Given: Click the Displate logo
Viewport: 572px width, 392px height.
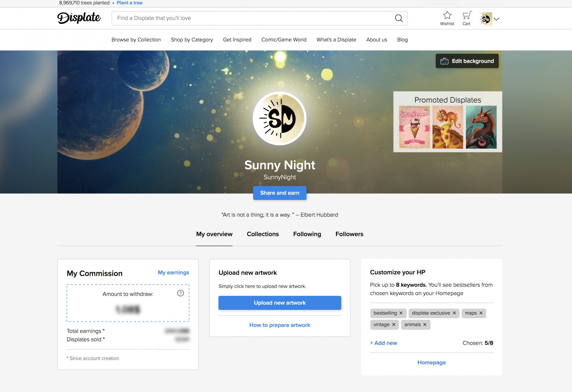Looking at the screenshot, I should point(79,18).
